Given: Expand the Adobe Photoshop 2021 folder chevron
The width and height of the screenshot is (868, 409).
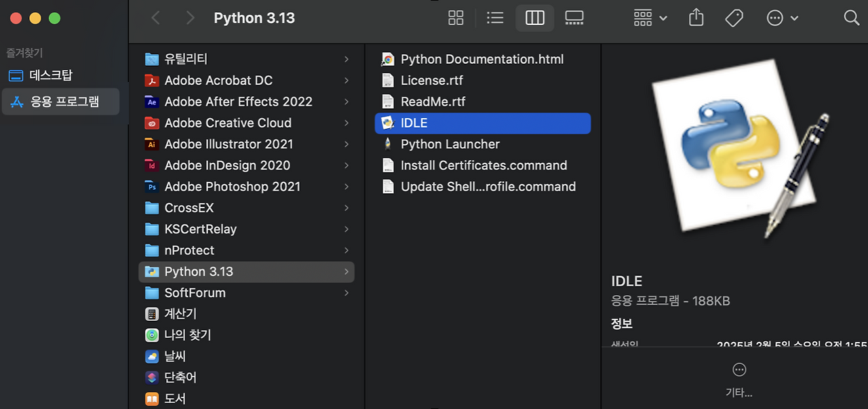Looking at the screenshot, I should coord(347,187).
